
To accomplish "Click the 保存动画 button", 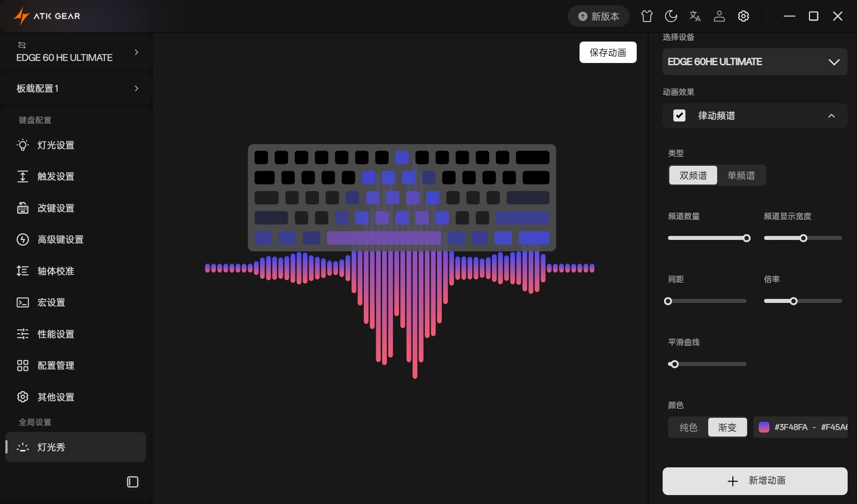I will click(x=608, y=52).
